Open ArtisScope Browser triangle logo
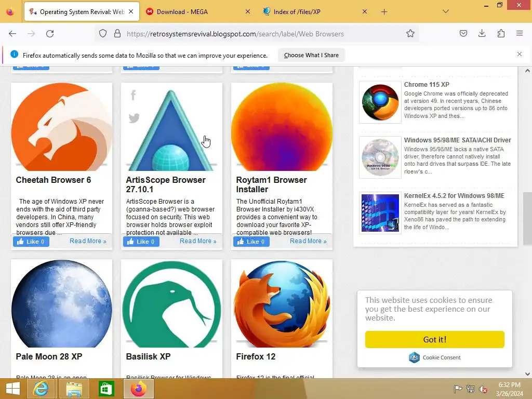 tap(171, 130)
